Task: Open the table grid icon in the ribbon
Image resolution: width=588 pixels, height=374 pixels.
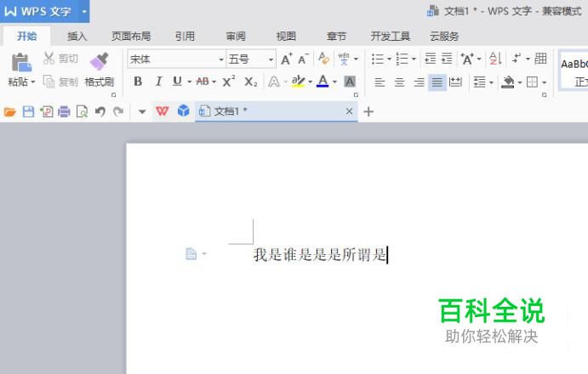Action: pyautogui.click(x=540, y=59)
